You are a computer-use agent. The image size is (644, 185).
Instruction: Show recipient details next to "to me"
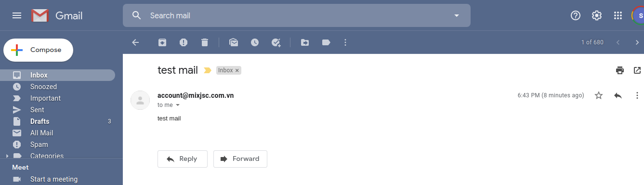click(x=178, y=105)
